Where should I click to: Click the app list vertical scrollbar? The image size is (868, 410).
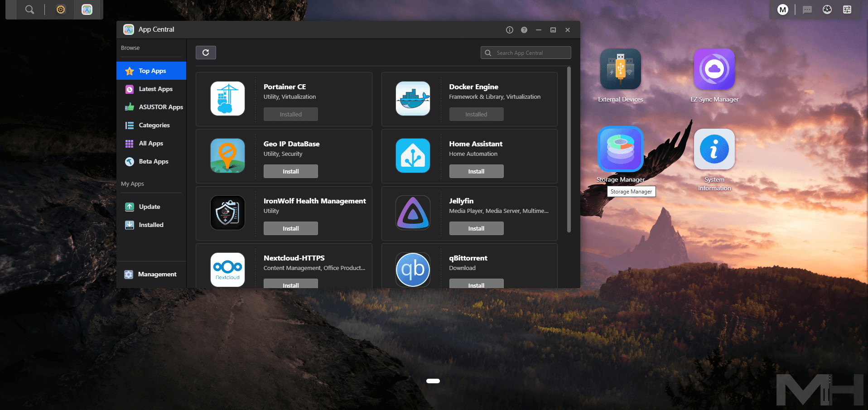click(x=569, y=150)
